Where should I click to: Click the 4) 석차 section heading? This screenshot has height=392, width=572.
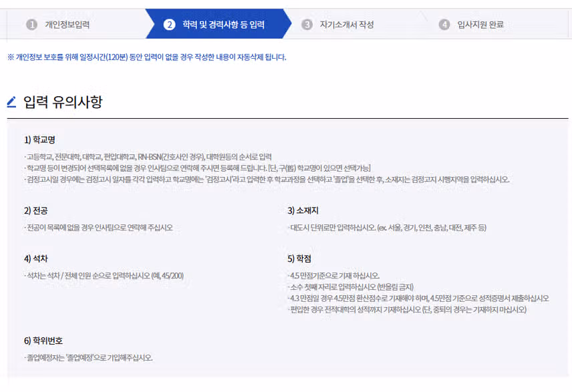point(36,258)
